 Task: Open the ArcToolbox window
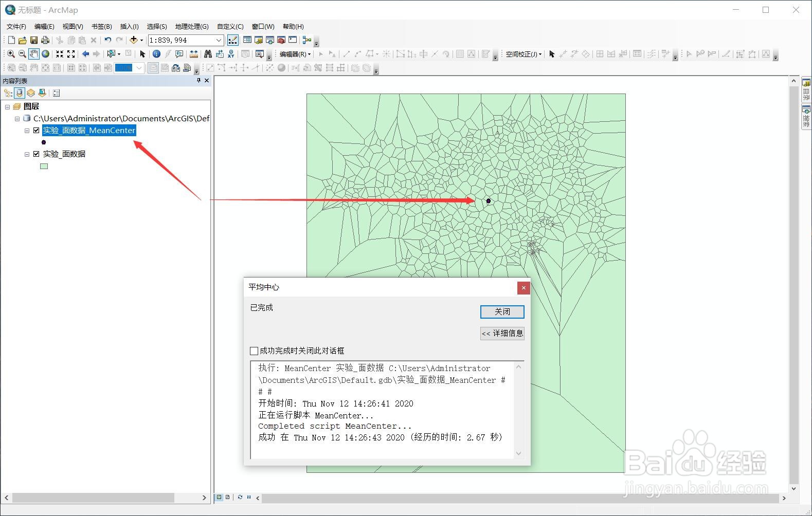click(281, 40)
